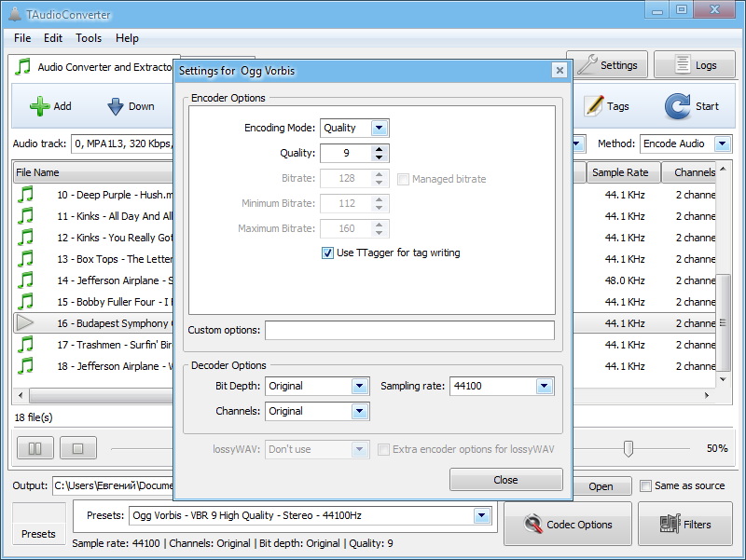Click the Channels column header
Screen dimensions: 746x560
(x=689, y=172)
